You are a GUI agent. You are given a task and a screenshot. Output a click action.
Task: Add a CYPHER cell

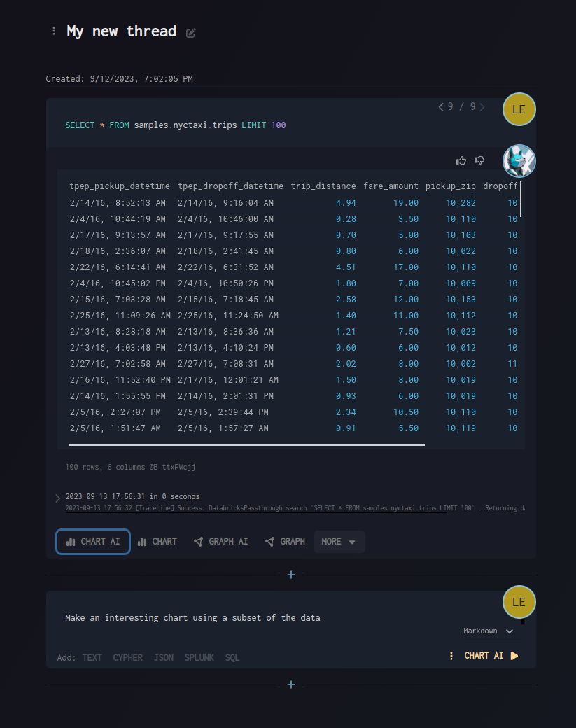click(127, 658)
